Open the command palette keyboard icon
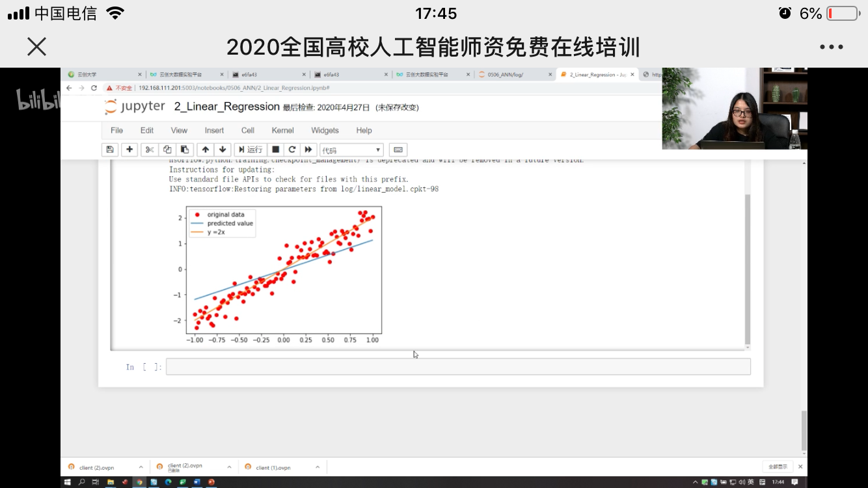 tap(399, 150)
